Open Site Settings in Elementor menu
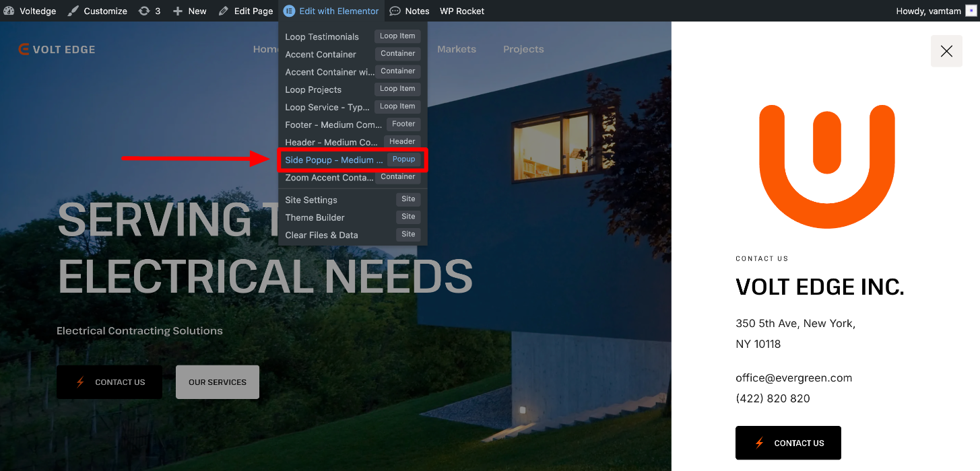Image resolution: width=980 pixels, height=471 pixels. tap(352, 199)
